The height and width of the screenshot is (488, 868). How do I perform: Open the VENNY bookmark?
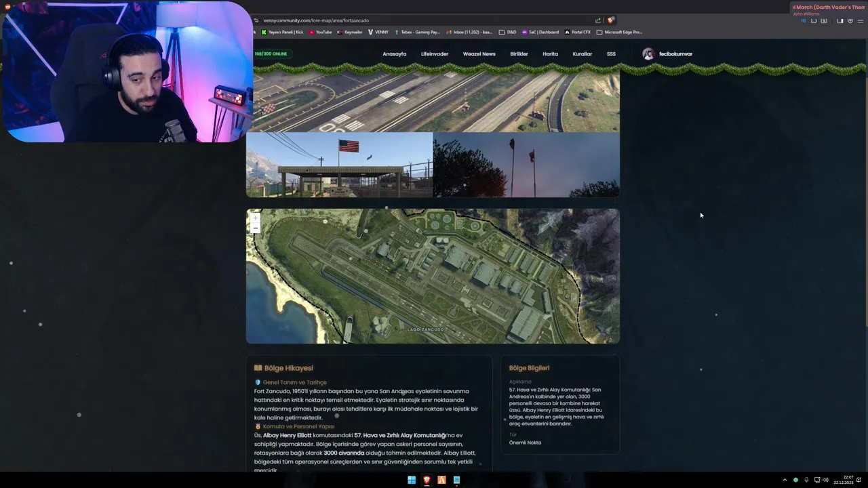tap(378, 32)
